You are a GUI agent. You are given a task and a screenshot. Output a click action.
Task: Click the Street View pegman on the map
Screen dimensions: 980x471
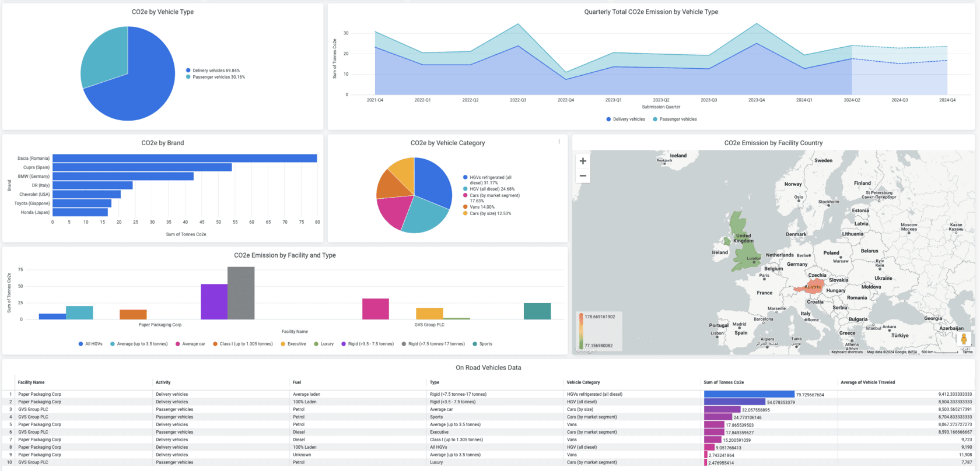pos(964,339)
